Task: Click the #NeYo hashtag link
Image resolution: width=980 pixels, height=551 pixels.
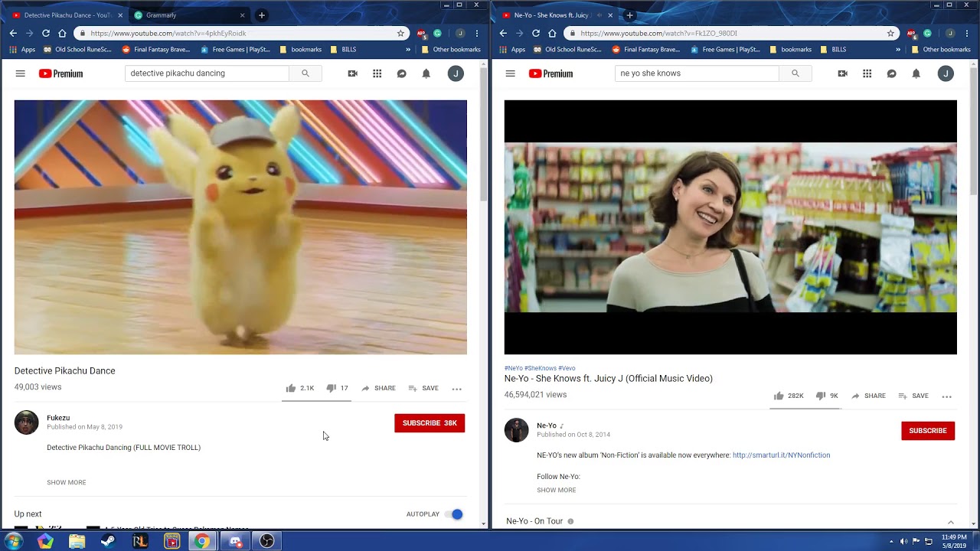Action: pos(514,368)
